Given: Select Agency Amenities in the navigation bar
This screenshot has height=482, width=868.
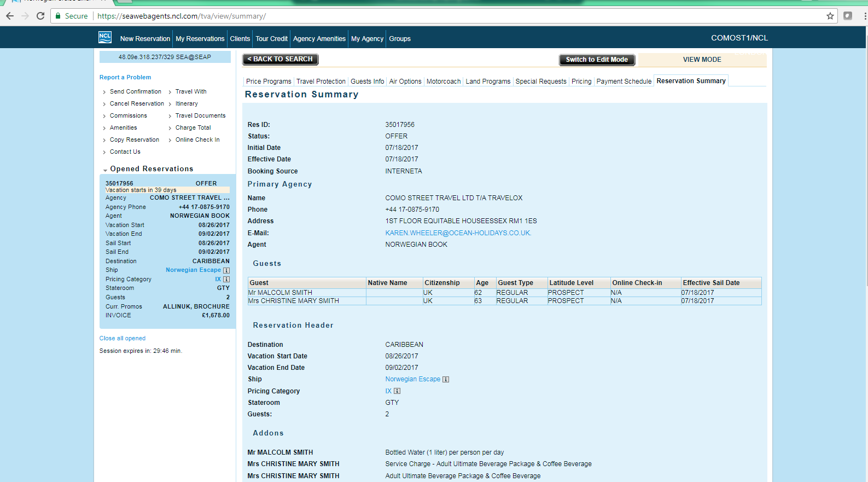Looking at the screenshot, I should 319,39.
